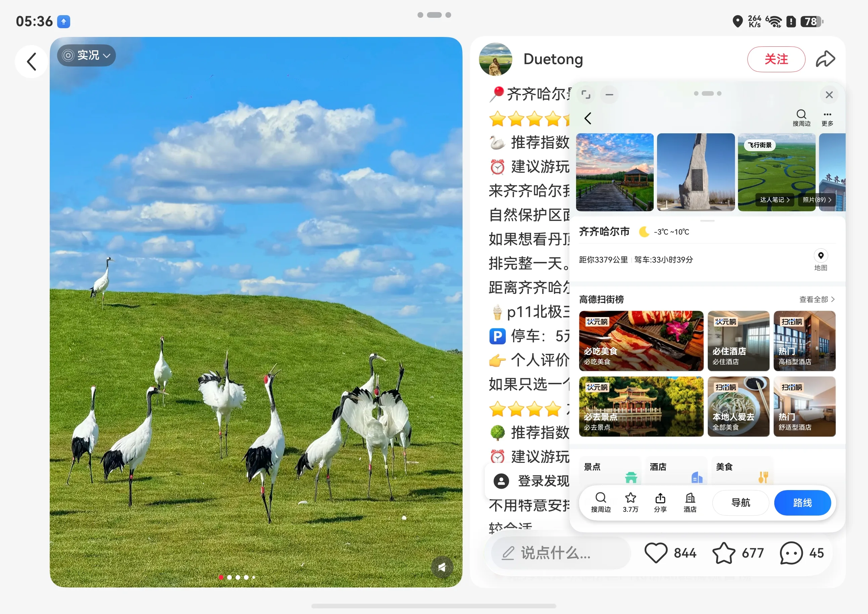The width and height of the screenshot is (868, 614).
Task: Expand floating map window to fullscreen
Action: [x=586, y=94]
